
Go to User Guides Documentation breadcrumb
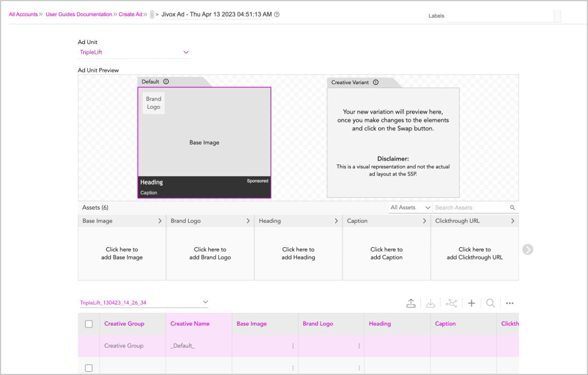coord(79,14)
